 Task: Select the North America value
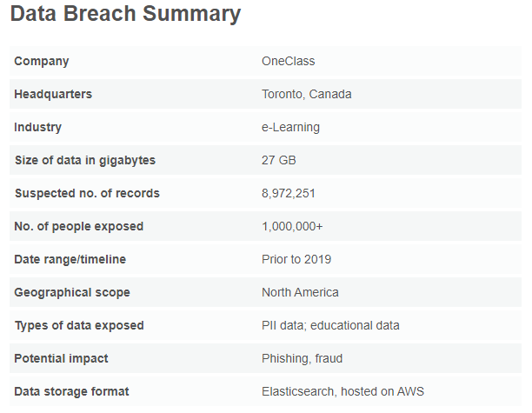pyautogui.click(x=300, y=292)
